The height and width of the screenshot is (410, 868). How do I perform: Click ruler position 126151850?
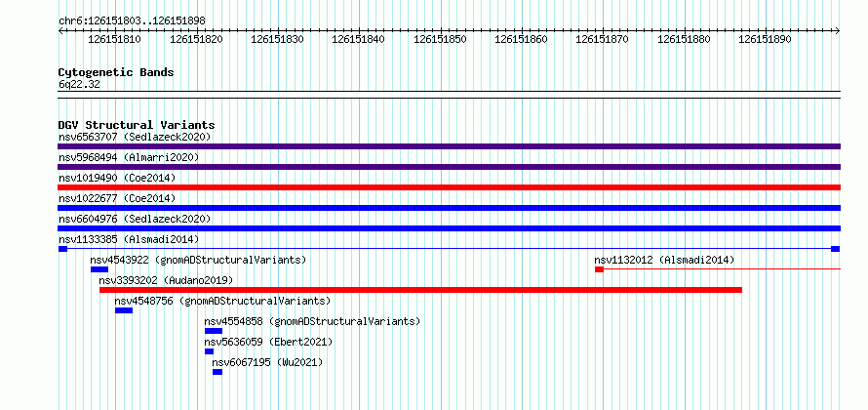click(440, 39)
